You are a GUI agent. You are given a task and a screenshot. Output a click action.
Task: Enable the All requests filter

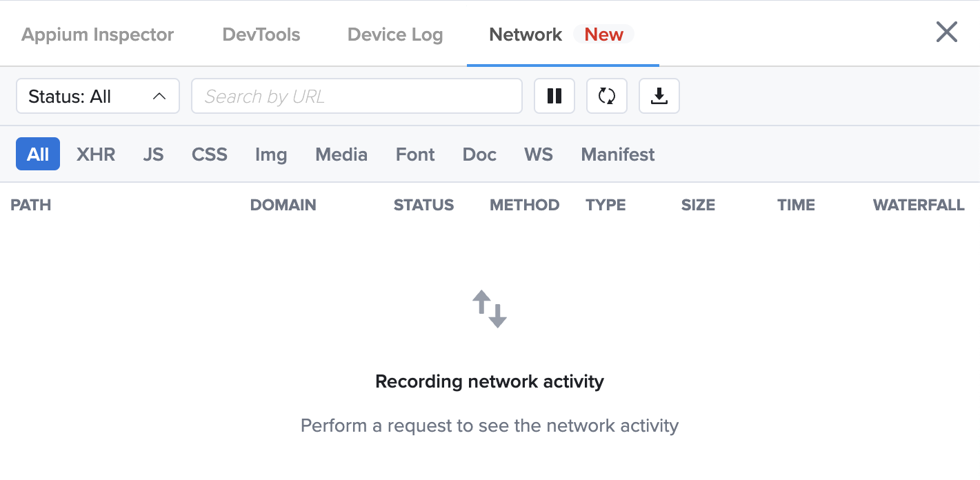[37, 154]
